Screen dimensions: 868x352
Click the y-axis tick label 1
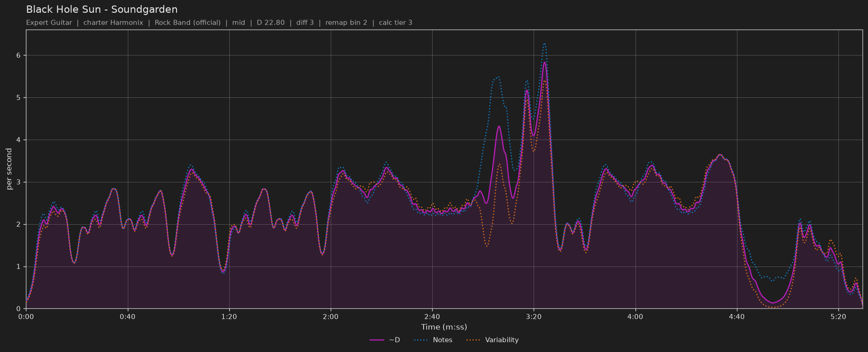19,267
